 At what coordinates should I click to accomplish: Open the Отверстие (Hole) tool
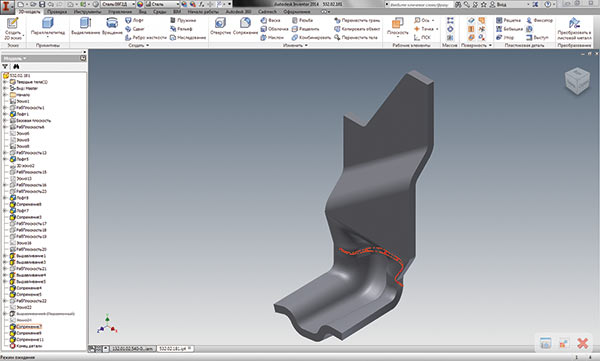tap(220, 26)
